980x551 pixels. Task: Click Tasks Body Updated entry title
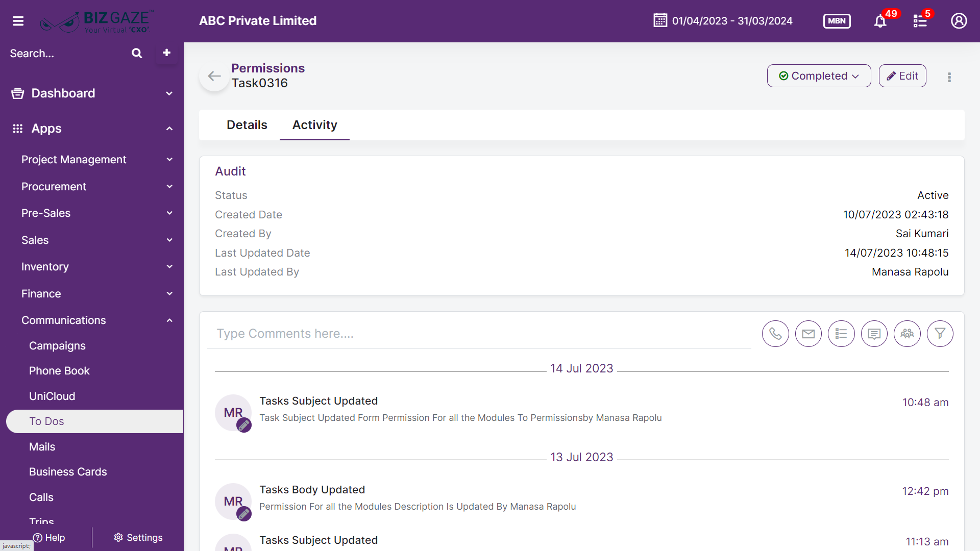[312, 490]
